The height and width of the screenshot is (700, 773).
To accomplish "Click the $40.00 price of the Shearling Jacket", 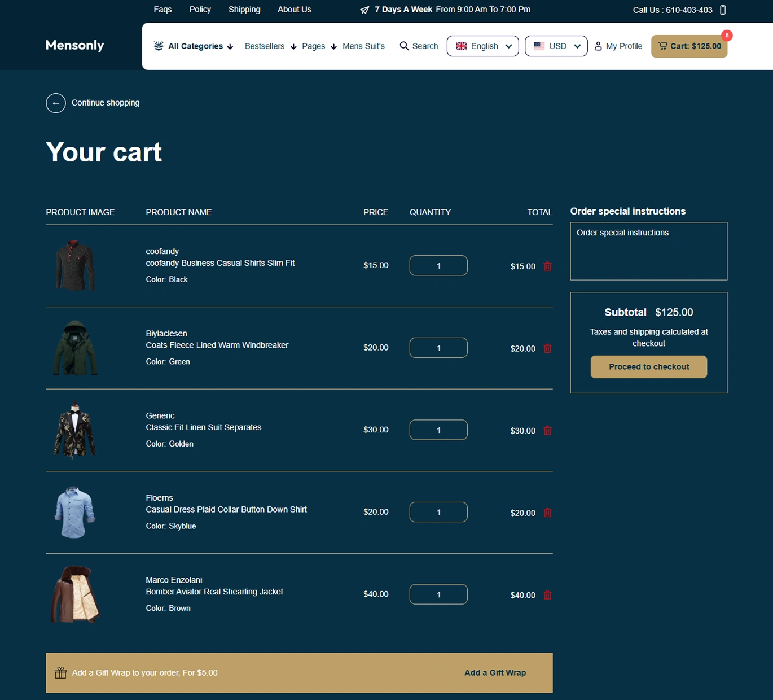I will coord(376,594).
